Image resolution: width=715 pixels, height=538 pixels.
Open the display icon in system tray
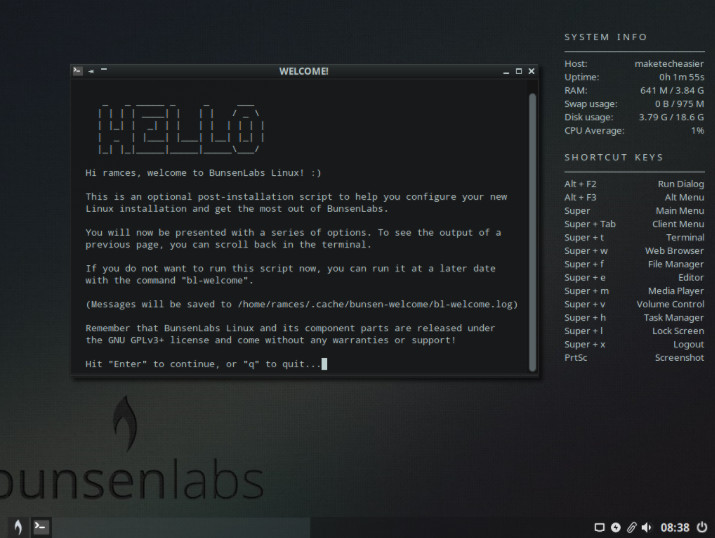(x=599, y=528)
